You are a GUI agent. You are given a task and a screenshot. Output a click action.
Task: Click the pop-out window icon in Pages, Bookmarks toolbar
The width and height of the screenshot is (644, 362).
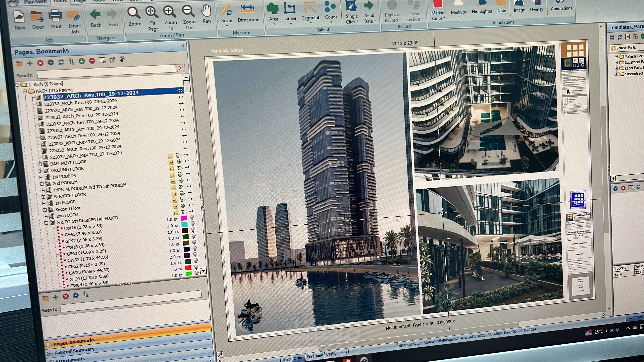pos(112,60)
